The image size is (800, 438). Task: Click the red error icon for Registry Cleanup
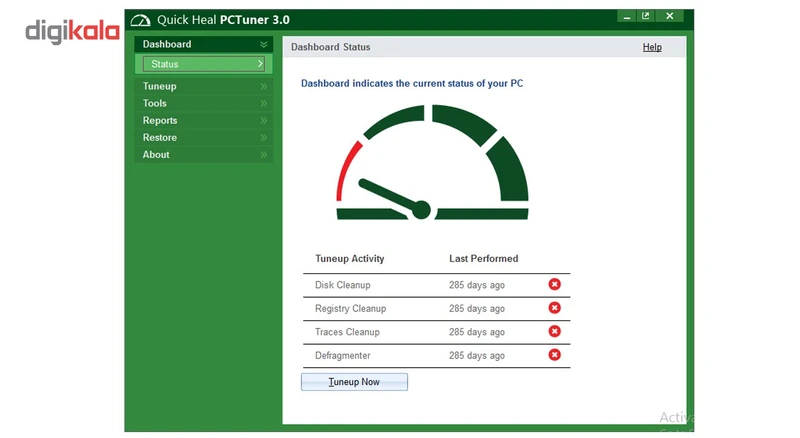point(555,308)
